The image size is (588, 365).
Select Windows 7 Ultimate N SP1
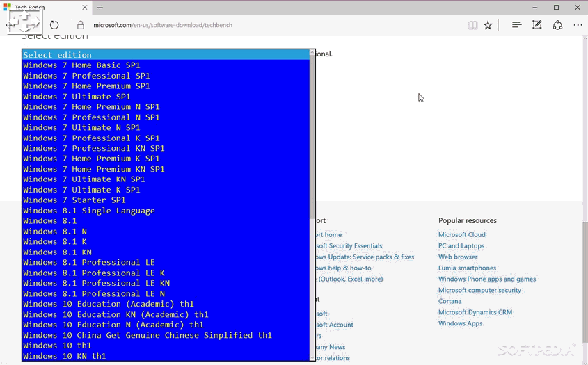166,127
